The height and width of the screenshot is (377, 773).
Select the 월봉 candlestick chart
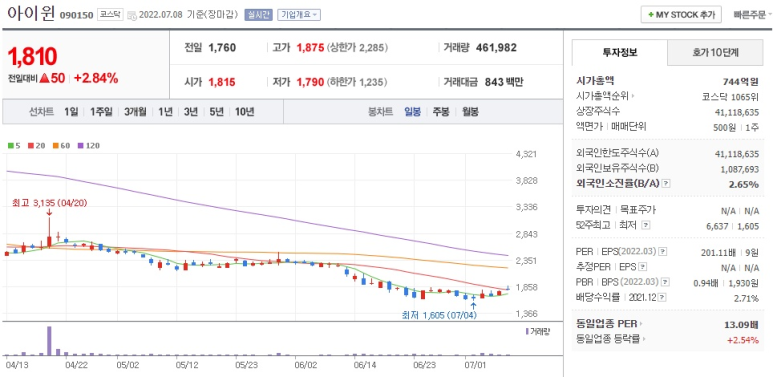[470, 112]
